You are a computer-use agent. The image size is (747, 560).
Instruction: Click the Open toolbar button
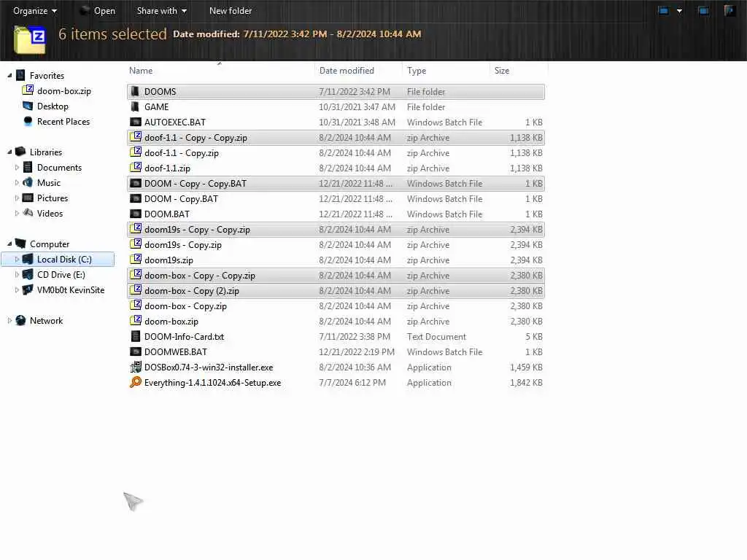click(98, 10)
